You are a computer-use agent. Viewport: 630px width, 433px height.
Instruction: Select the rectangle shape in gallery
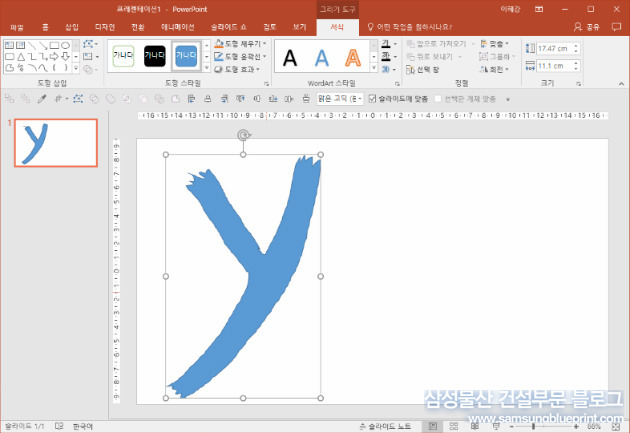click(54, 45)
